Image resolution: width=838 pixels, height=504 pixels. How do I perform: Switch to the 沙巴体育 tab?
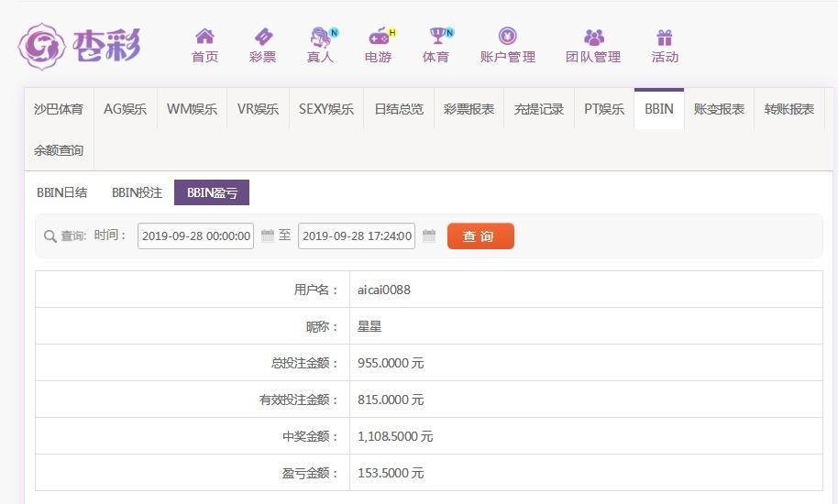click(59, 109)
